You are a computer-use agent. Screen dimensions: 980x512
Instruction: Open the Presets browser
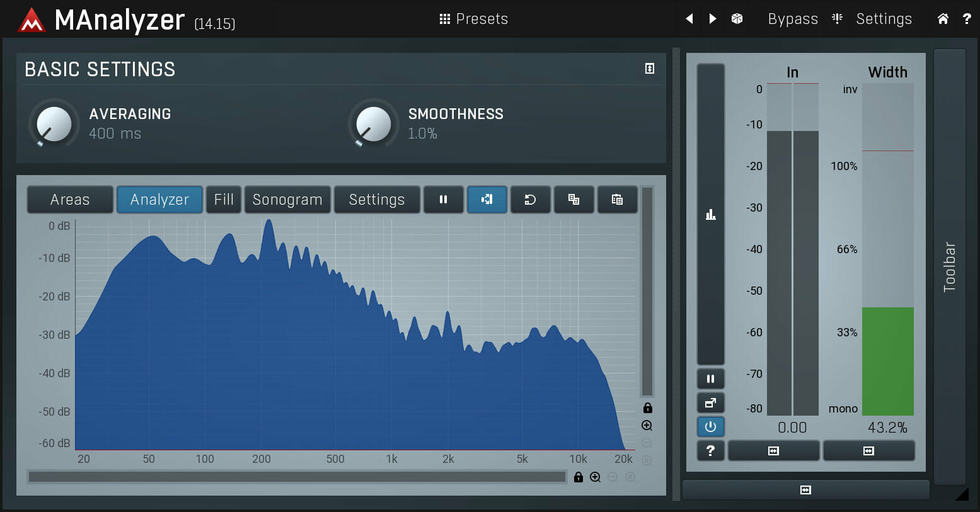point(474,19)
